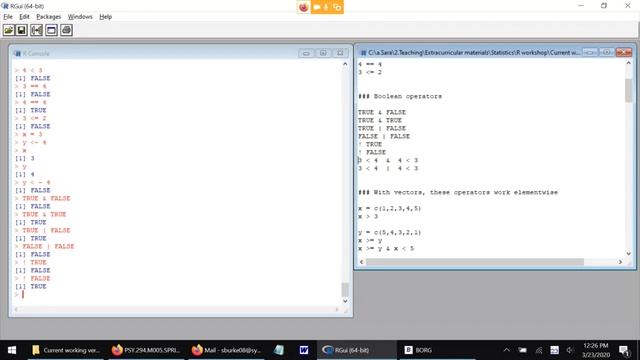Screen dimensions: 640x360
Task: Click the Return focus to Console icon
Action: pos(51,30)
